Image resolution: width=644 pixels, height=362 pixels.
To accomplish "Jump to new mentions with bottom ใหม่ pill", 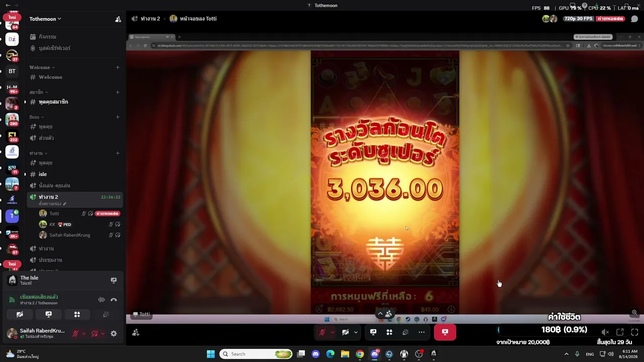I will [12, 264].
